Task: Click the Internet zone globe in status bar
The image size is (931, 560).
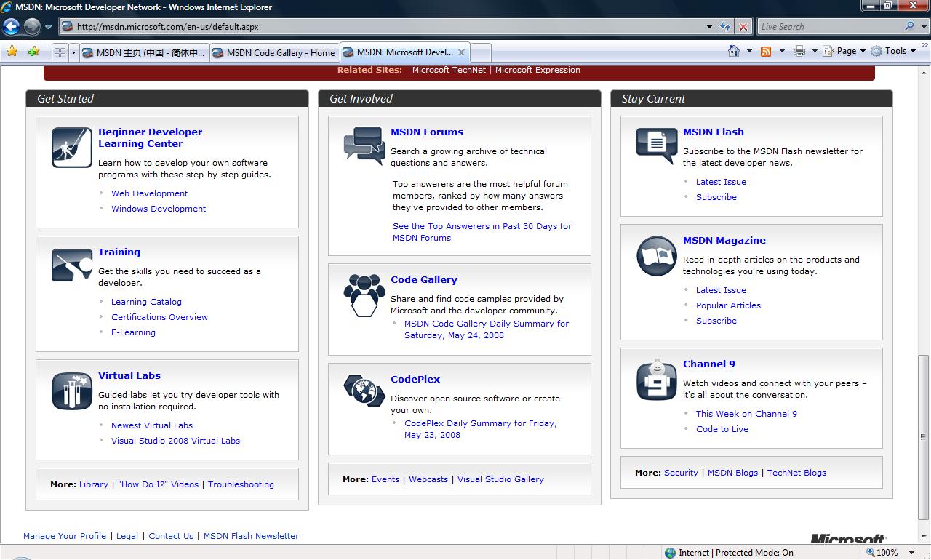Action: 671,553
